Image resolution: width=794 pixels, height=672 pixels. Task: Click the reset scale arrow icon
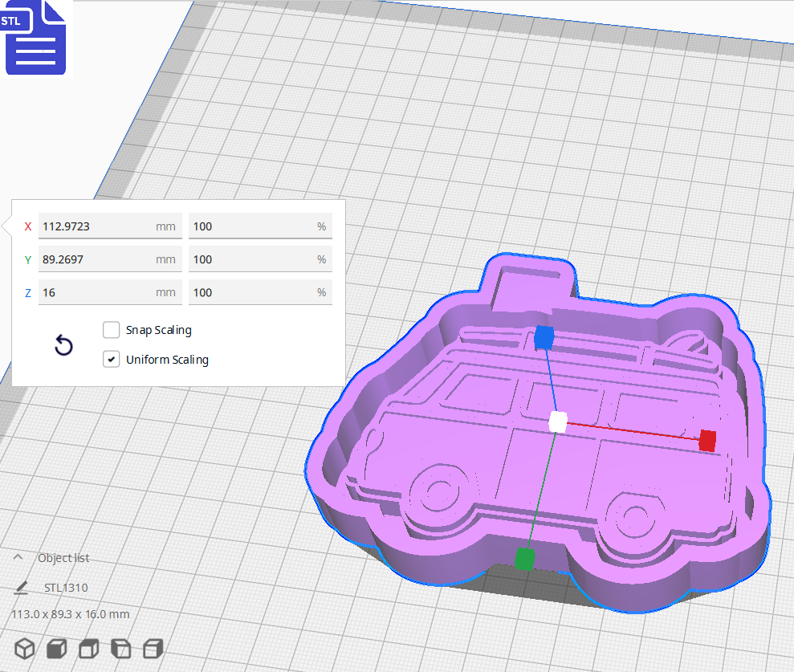coord(63,344)
